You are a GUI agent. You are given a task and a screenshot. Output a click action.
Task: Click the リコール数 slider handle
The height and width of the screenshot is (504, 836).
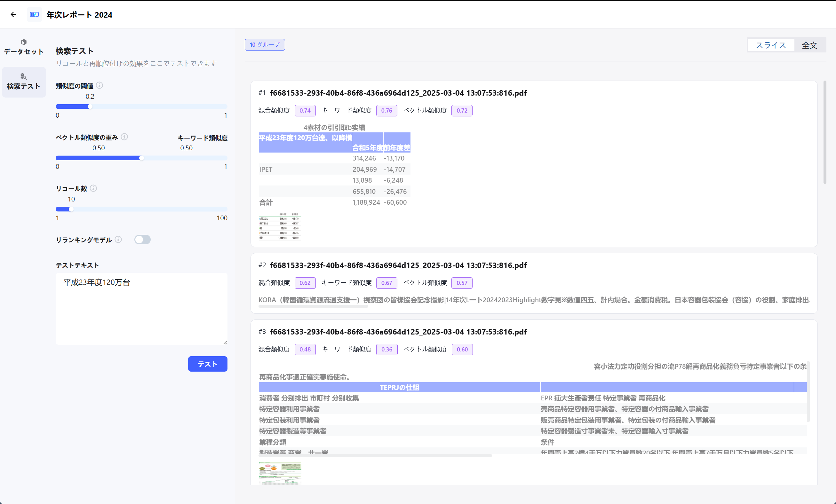tap(71, 209)
